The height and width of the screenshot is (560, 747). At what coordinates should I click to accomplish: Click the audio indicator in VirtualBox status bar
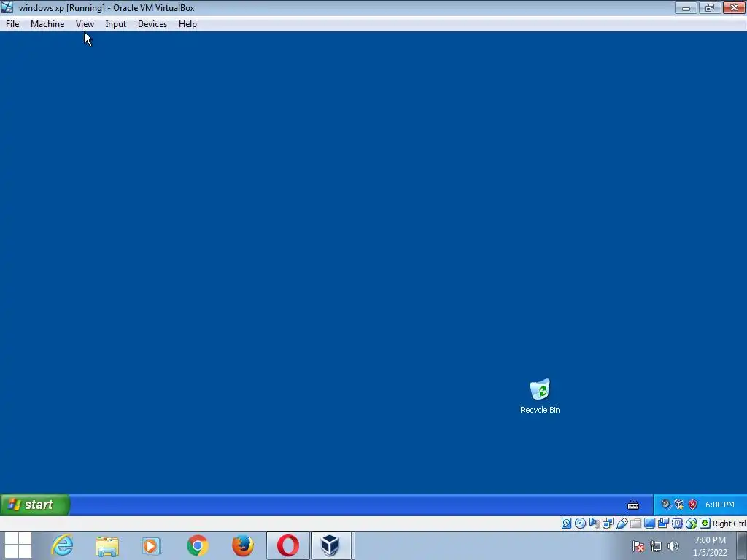(x=594, y=524)
